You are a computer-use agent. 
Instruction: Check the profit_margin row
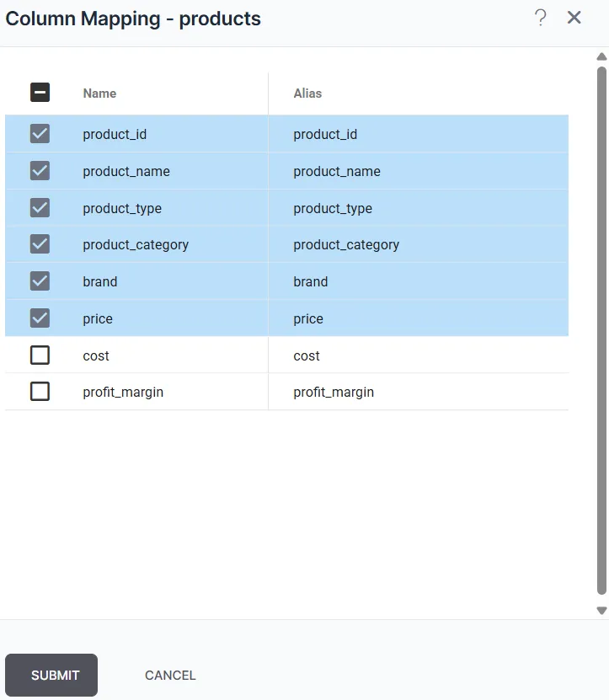(x=40, y=392)
